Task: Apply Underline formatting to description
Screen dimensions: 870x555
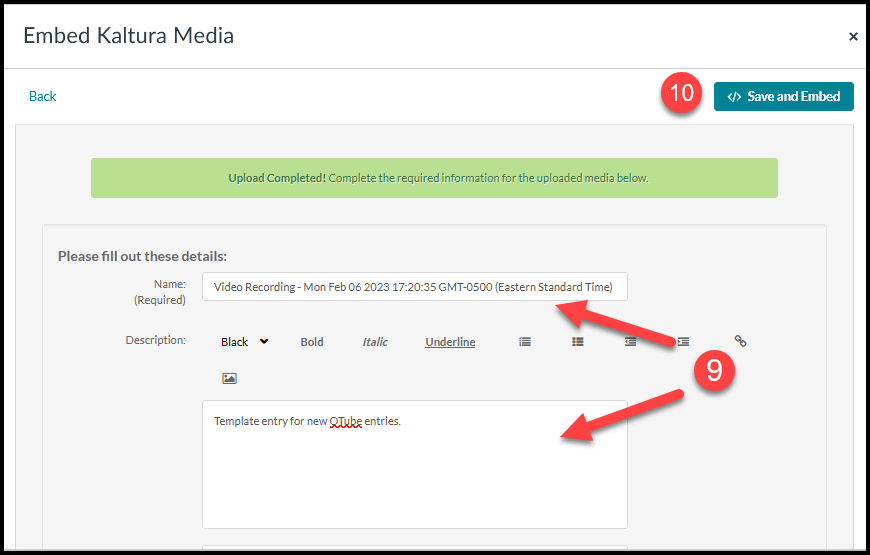Action: pos(450,342)
